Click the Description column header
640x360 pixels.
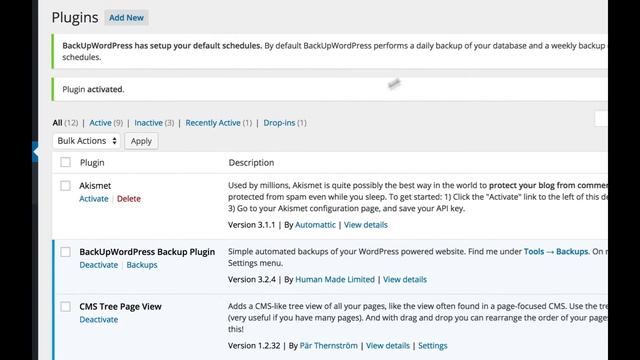pyautogui.click(x=251, y=162)
